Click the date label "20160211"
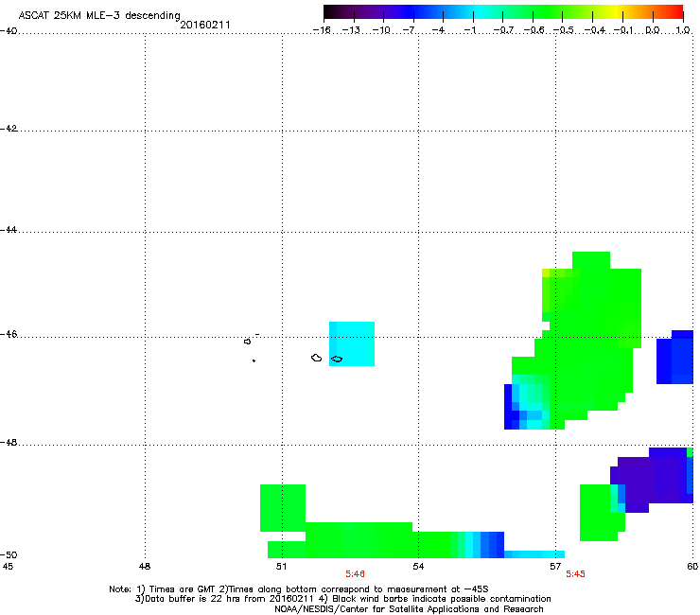 click(205, 25)
